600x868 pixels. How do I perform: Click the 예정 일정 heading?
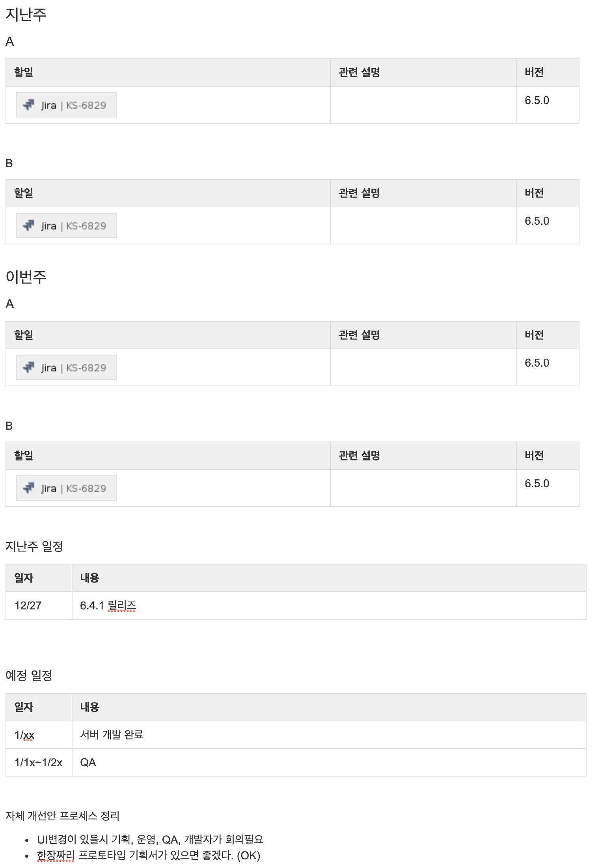pos(29,676)
